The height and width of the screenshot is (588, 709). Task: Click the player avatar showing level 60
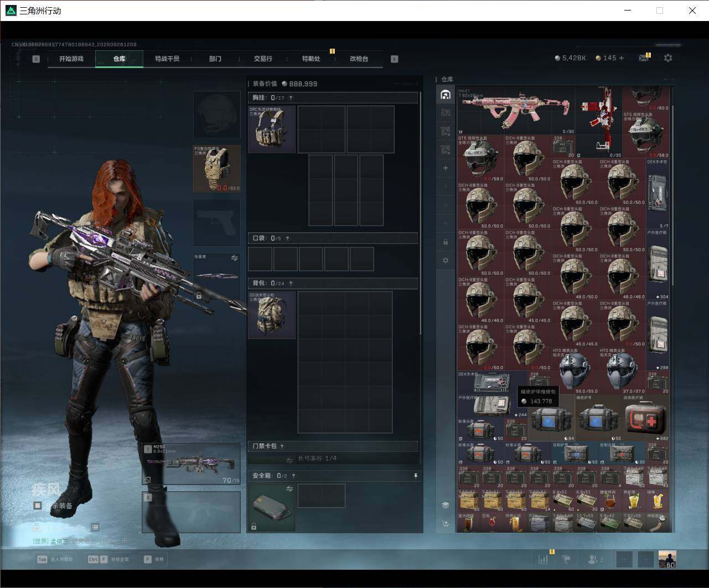pyautogui.click(x=667, y=559)
